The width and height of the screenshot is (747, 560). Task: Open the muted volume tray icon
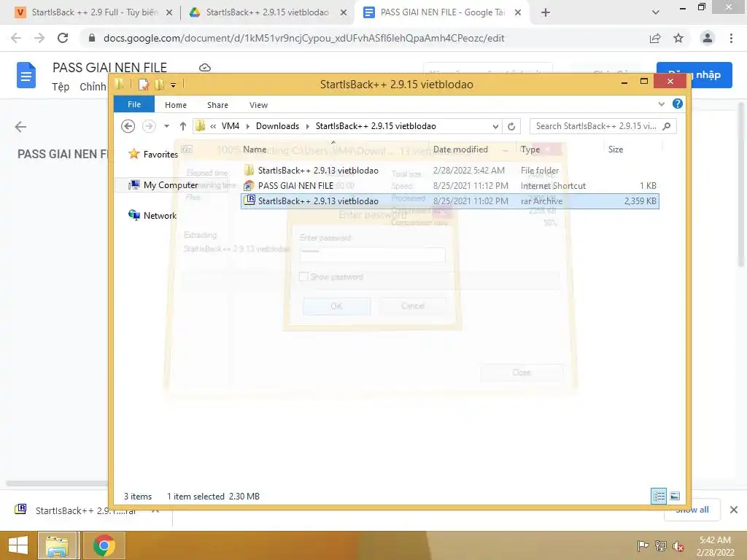(678, 545)
